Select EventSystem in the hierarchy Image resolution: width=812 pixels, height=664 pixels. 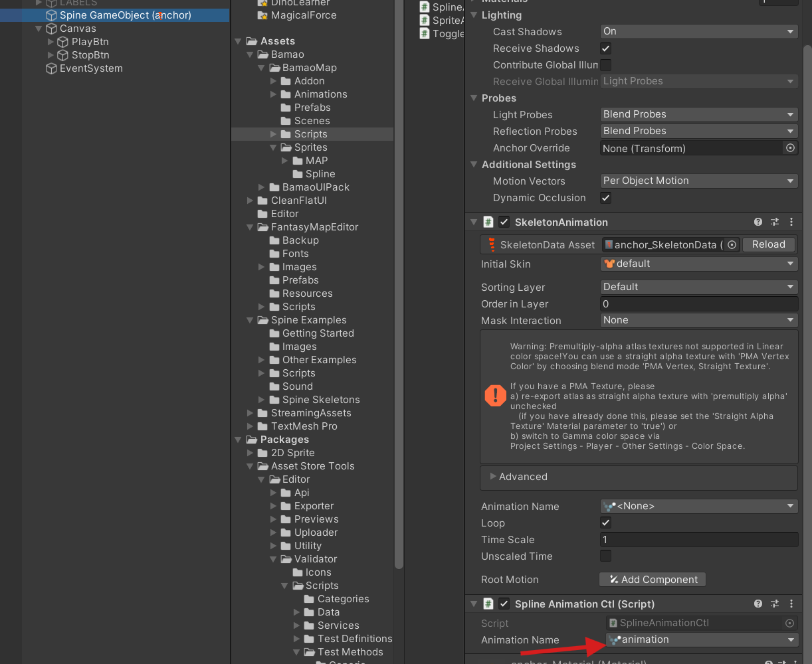(x=91, y=68)
